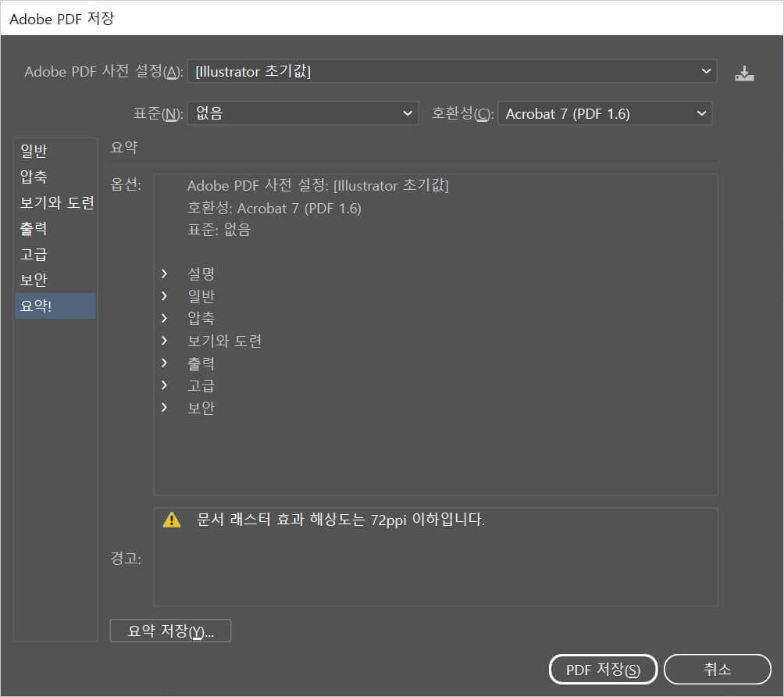Image resolution: width=784 pixels, height=697 pixels.
Task: Click the yellow warning triangle icon
Action: (x=172, y=520)
